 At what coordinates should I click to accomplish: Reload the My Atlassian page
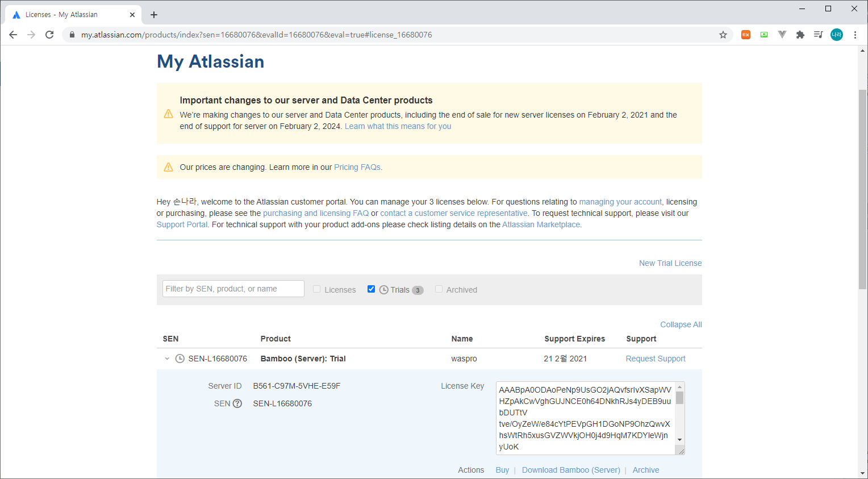click(49, 35)
